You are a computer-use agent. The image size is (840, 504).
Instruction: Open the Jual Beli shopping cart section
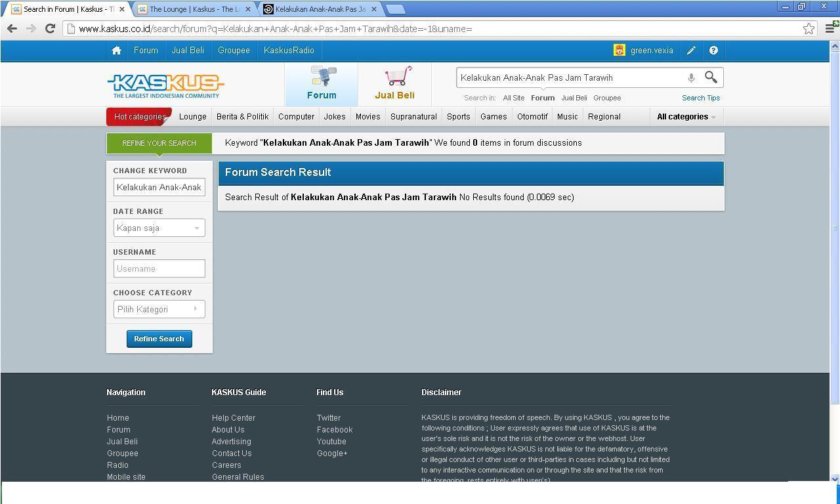pyautogui.click(x=394, y=84)
